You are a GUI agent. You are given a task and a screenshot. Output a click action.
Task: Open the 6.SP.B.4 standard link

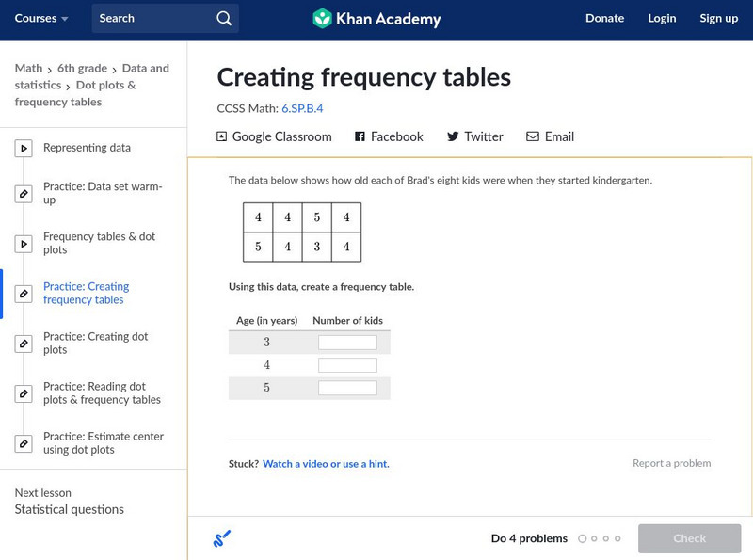coord(302,108)
